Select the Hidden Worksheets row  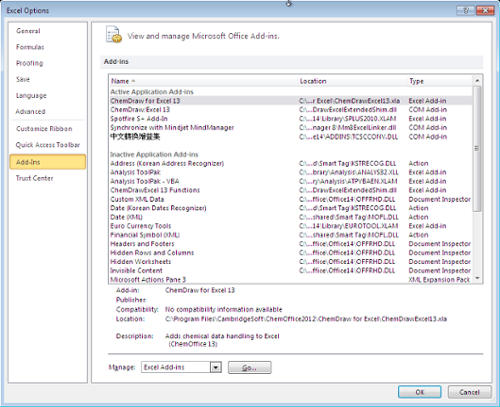coord(291,262)
